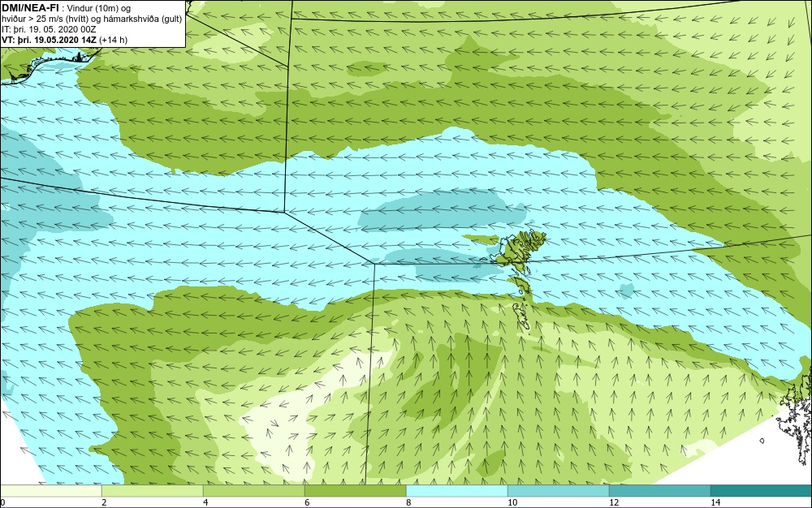The height and width of the screenshot is (508, 812).
Task: Click the 10–12 m/s teal color swatch
Action: pos(559,491)
